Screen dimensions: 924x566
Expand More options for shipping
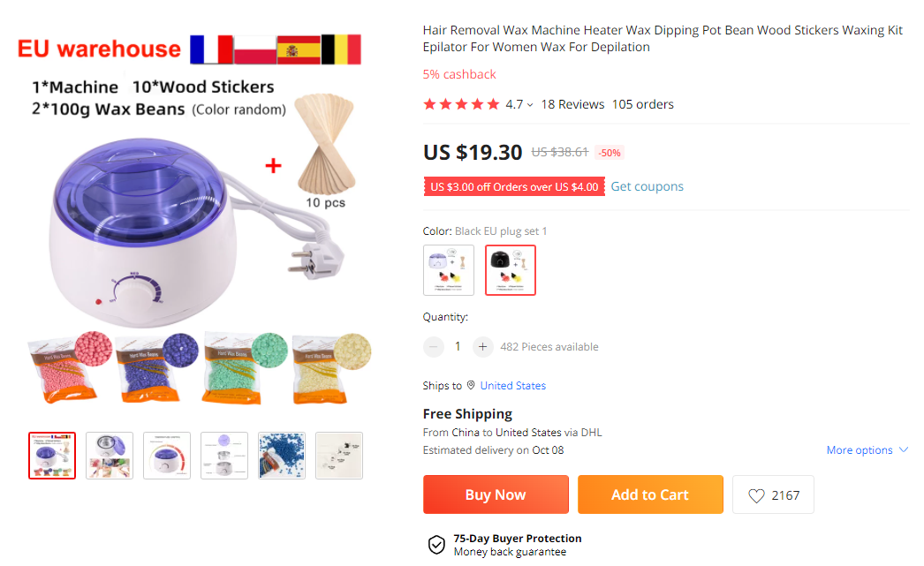(867, 450)
